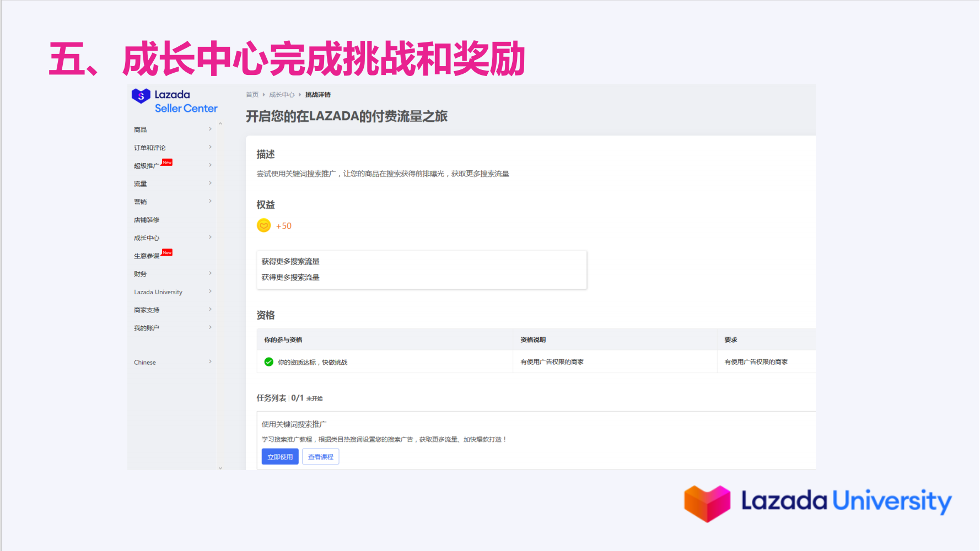Open 我的账户 in the sidebar
The width and height of the screenshot is (980, 551).
[x=147, y=328]
